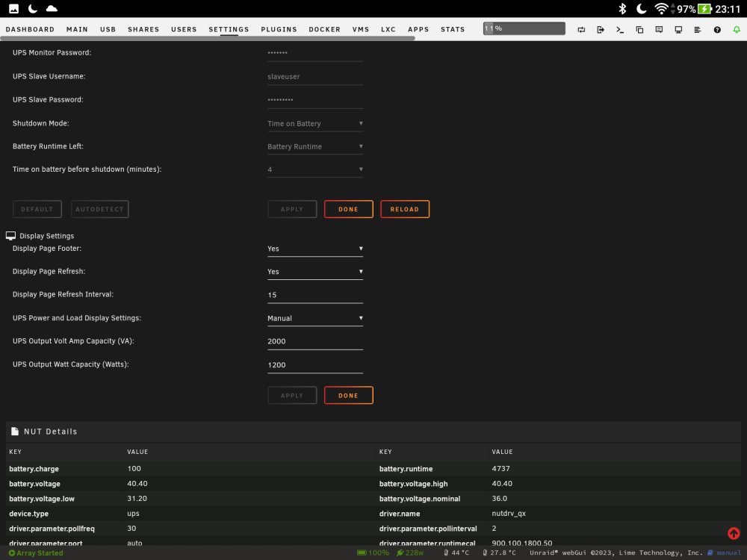Open the feedback speech-bubble icon
The image size is (747, 560).
click(x=659, y=30)
